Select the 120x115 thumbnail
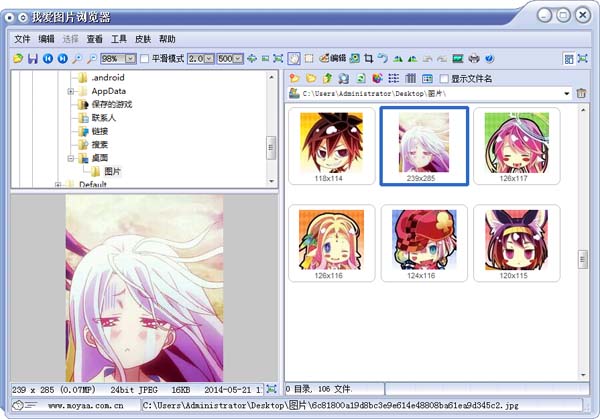This screenshot has height=419, width=600. (x=517, y=243)
